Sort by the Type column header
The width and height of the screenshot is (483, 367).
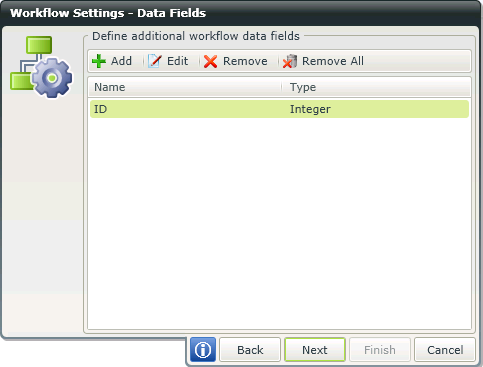(x=376, y=87)
